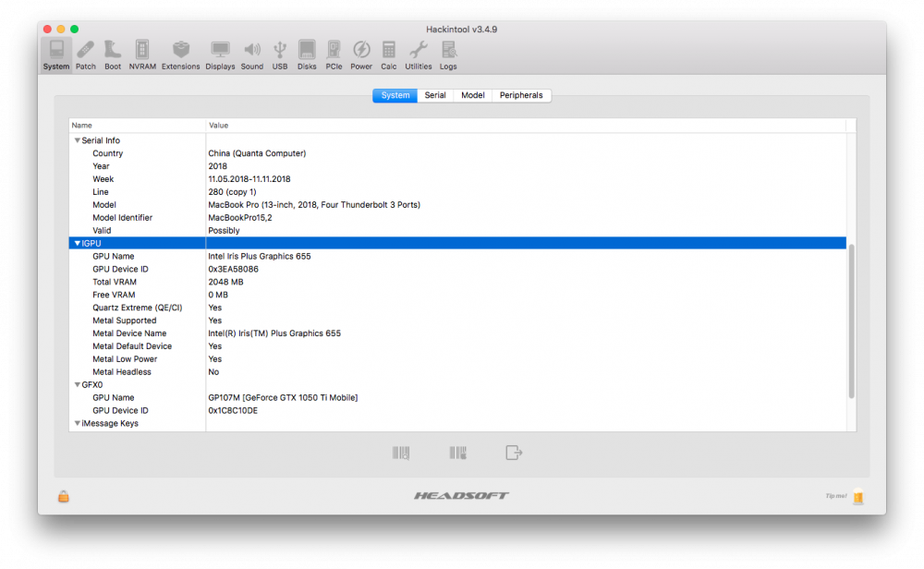The image size is (924, 569).
Task: Switch to the Serial tab
Action: [435, 95]
